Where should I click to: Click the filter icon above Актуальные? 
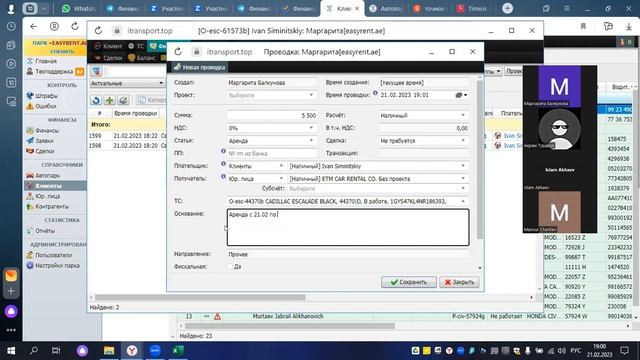96,71
